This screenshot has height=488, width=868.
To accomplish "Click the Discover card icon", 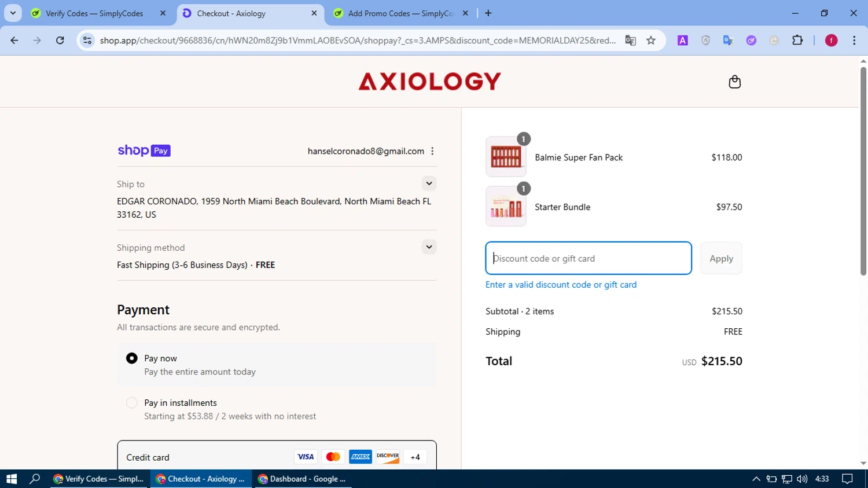I will (388, 457).
